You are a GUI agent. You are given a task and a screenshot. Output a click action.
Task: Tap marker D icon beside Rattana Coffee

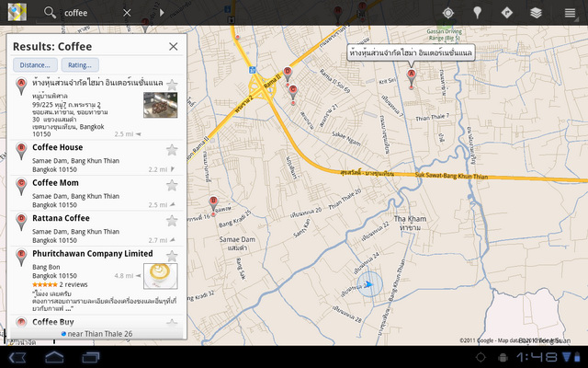pos(21,223)
